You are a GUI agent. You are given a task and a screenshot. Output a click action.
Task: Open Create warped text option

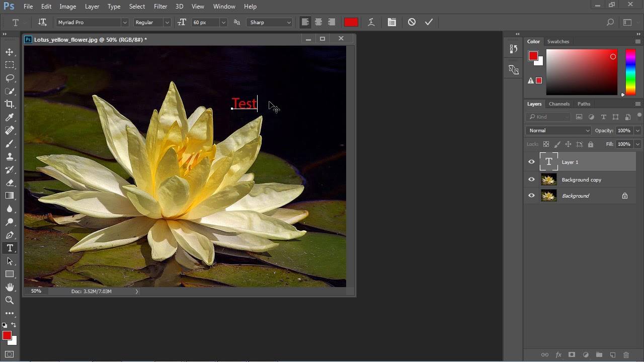pyautogui.click(x=371, y=22)
